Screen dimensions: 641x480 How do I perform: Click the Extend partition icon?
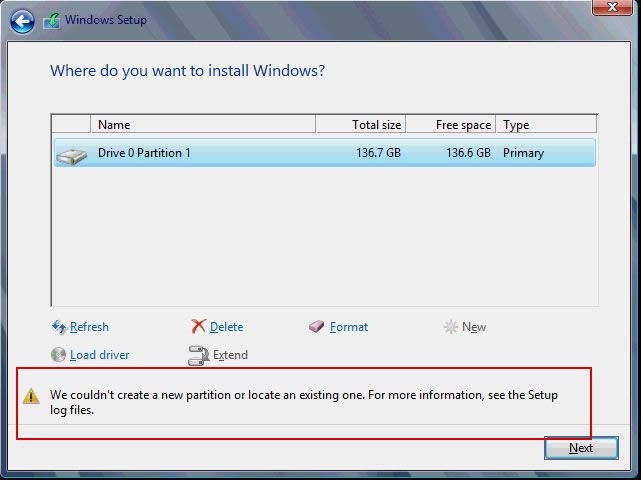(x=198, y=355)
